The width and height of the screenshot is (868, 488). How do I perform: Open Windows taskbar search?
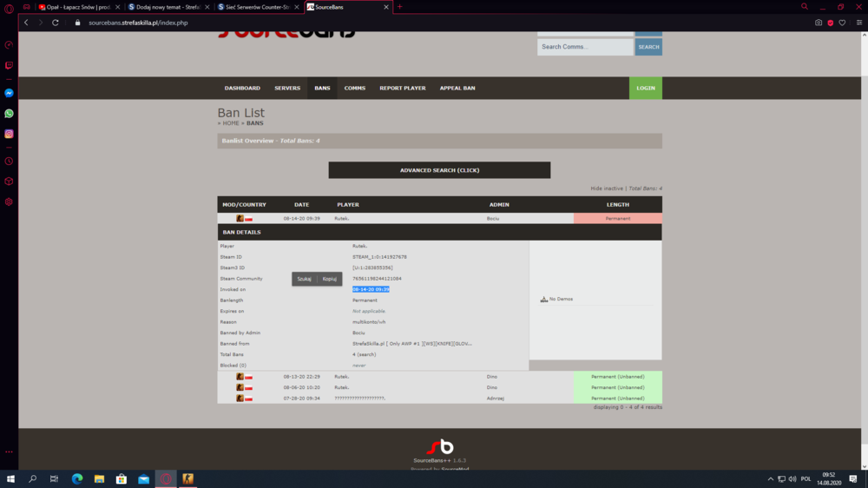[33, 479]
